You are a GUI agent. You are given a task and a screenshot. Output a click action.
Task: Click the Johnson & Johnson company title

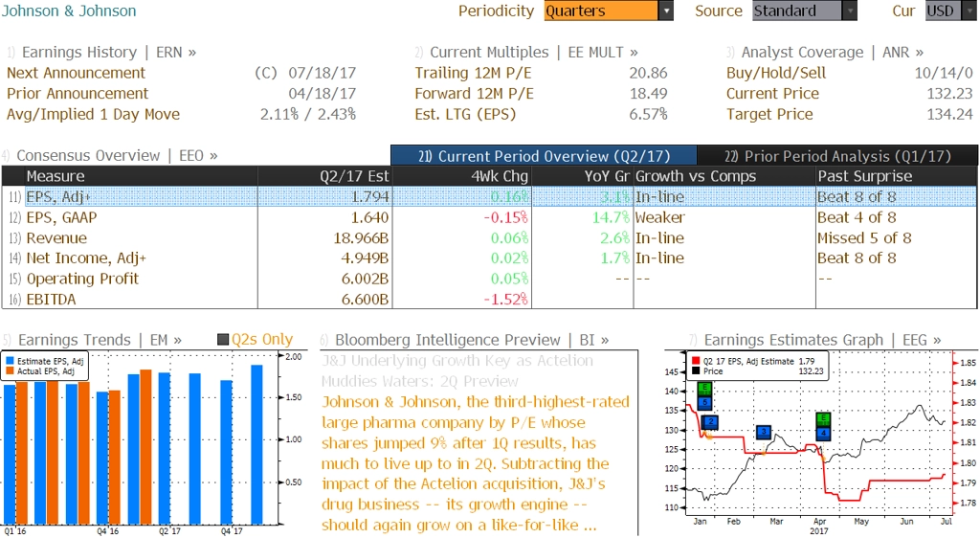tap(68, 11)
